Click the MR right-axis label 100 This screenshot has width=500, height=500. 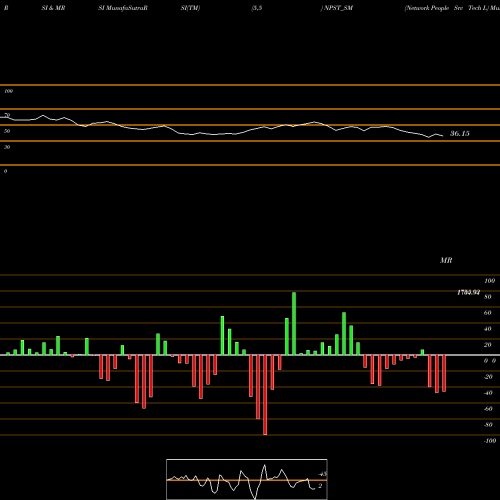point(489,281)
